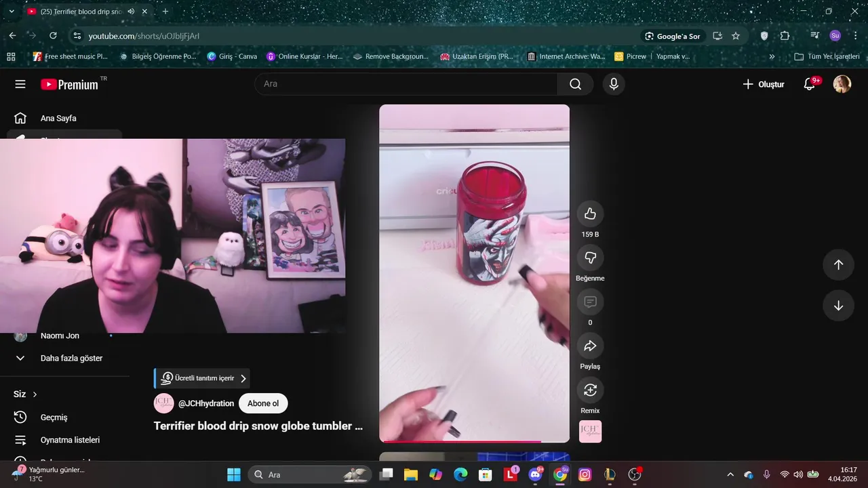The image size is (868, 488).
Task: Open File Explorer from taskbar
Action: pyautogui.click(x=410, y=474)
